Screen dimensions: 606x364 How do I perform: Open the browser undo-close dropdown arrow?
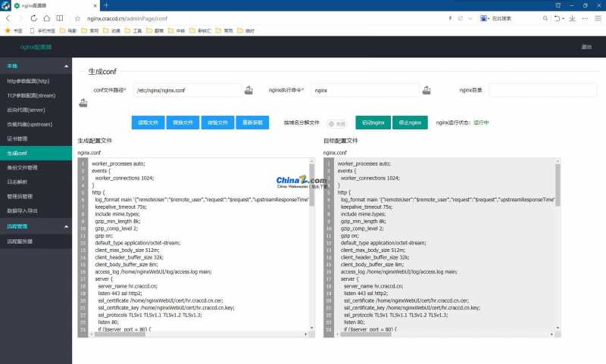point(564,17)
